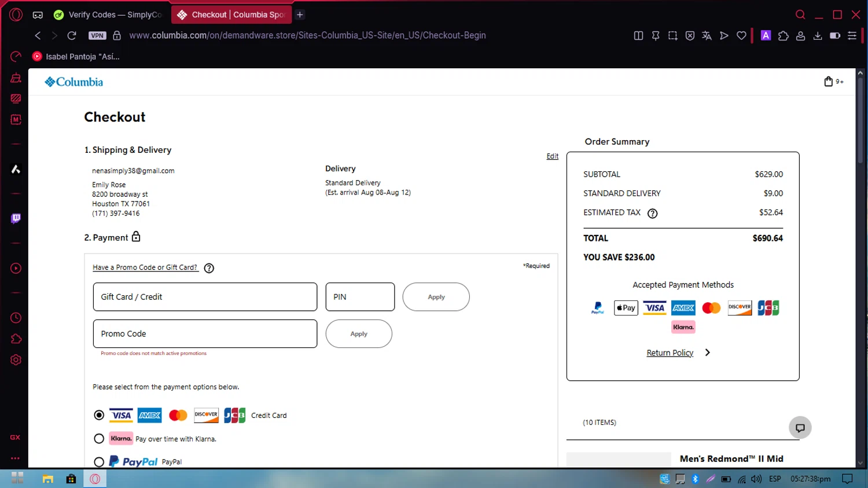868x488 pixels.
Task: Open the Windows notification center
Action: pos(848,479)
